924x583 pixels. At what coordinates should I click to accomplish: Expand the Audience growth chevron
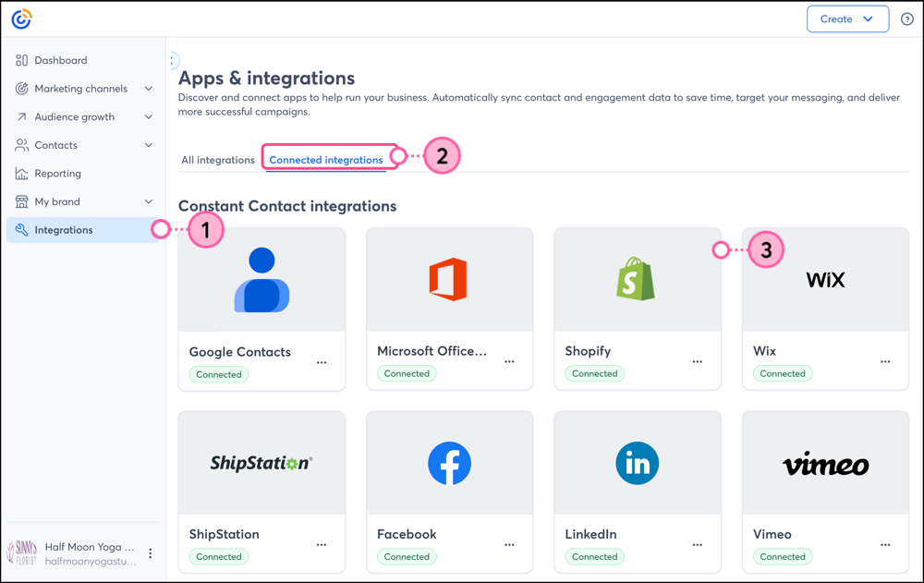point(149,116)
